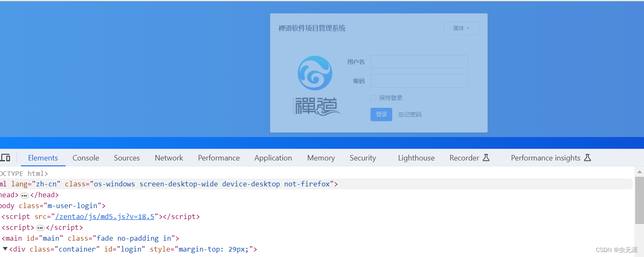Open the 简体 language dropdown

tap(461, 28)
